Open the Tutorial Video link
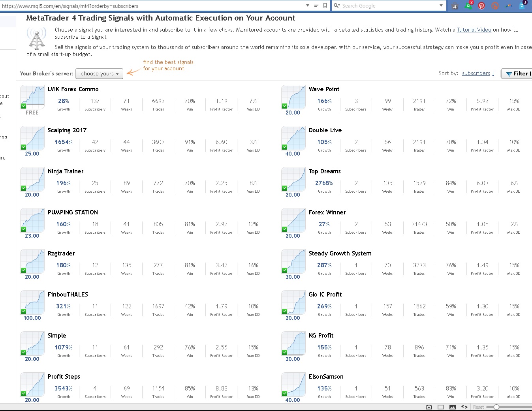This screenshot has height=411, width=532. (x=474, y=30)
